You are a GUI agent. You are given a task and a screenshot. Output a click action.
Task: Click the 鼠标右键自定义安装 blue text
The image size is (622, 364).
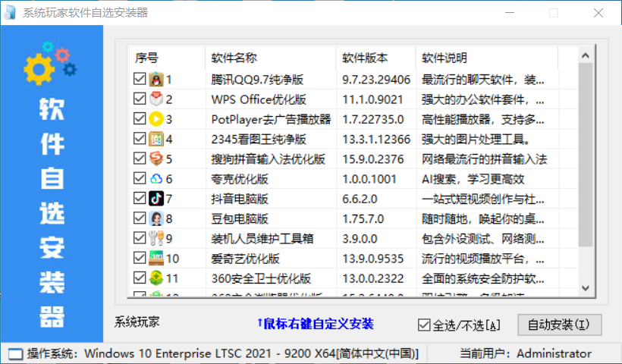pos(315,325)
